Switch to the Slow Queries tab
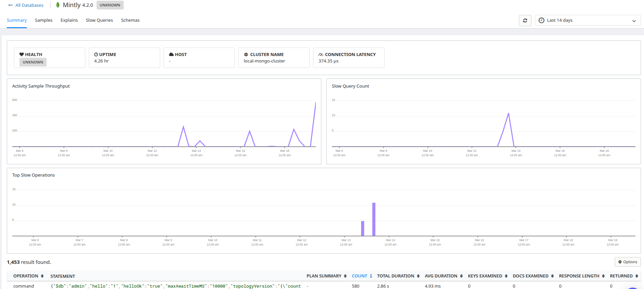The width and height of the screenshot is (644, 289). pyautogui.click(x=99, y=20)
